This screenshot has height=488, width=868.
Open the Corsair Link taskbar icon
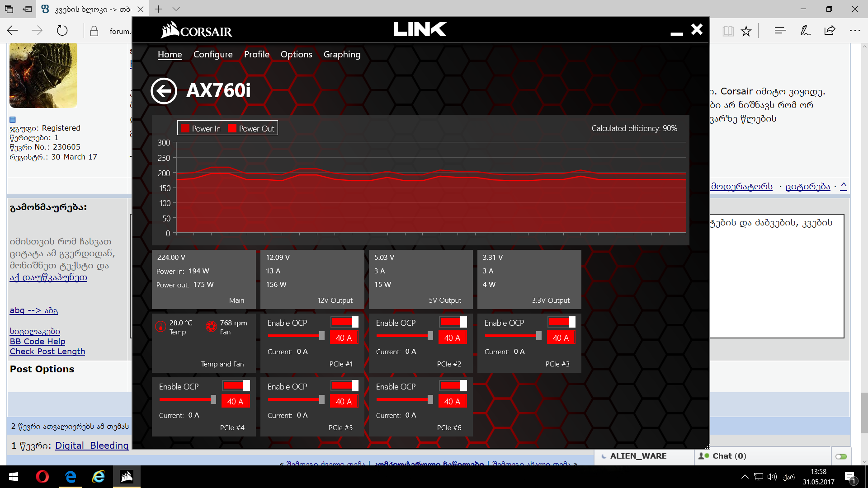[127, 477]
